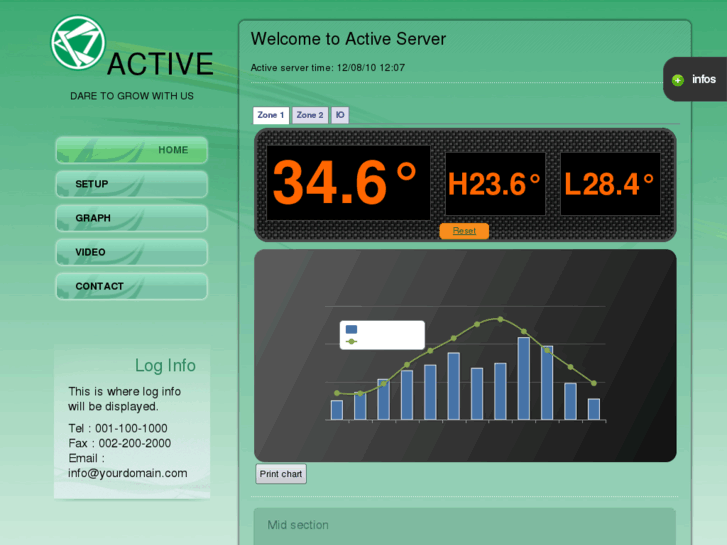Click the 'This is where log info' text

point(124,391)
